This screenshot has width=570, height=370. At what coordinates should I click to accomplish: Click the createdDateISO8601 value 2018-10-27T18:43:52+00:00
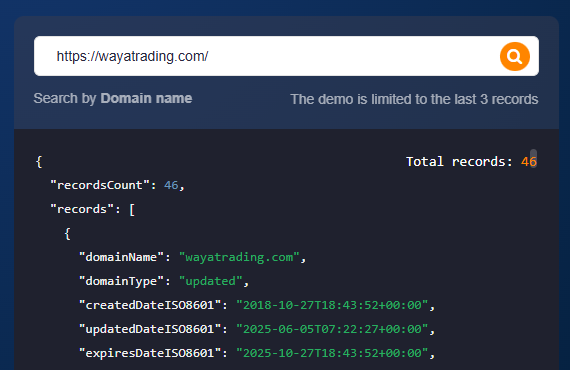[332, 305]
